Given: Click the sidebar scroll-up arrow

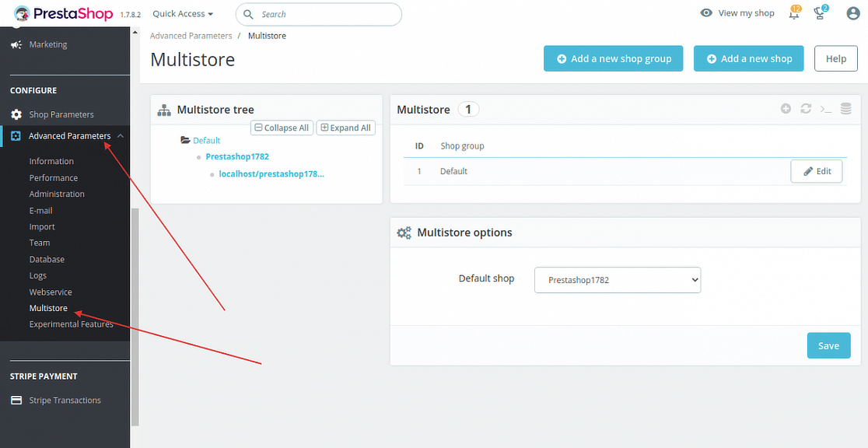Looking at the screenshot, I should click(x=135, y=33).
